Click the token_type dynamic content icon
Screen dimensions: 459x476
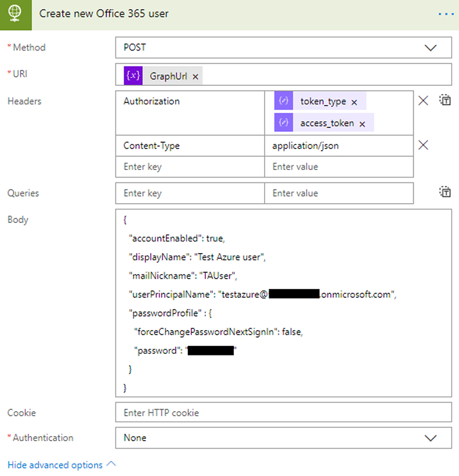[x=283, y=101]
